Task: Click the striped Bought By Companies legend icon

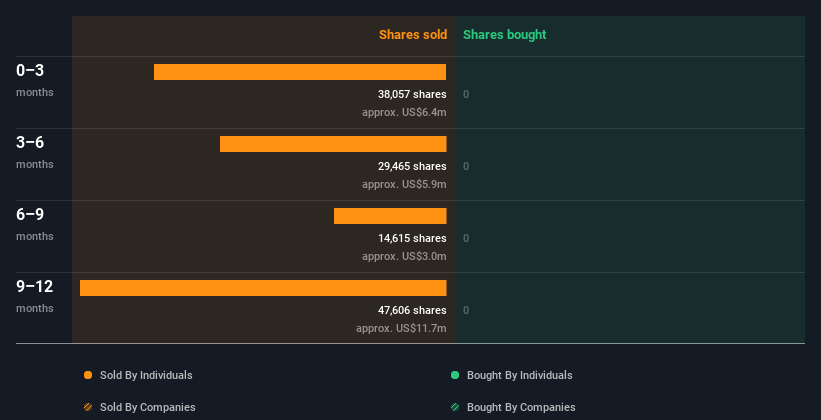Action: coord(455,408)
